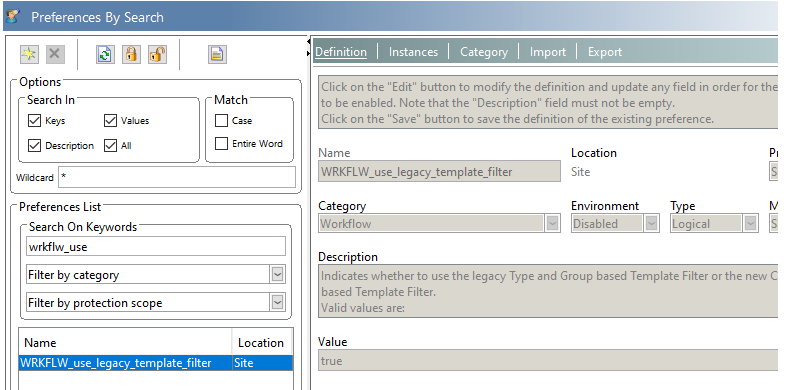794x390 pixels.
Task: Open the Category tab
Action: click(x=484, y=52)
